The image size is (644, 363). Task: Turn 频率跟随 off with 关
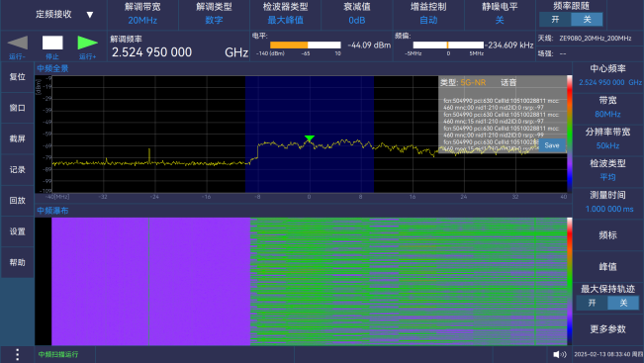(587, 20)
